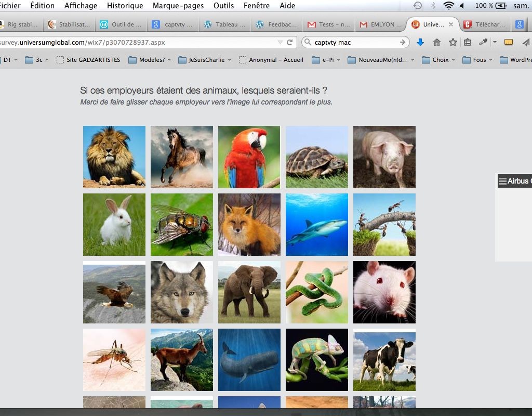Click the captvty mac search field
The image size is (532, 416).
(354, 42)
